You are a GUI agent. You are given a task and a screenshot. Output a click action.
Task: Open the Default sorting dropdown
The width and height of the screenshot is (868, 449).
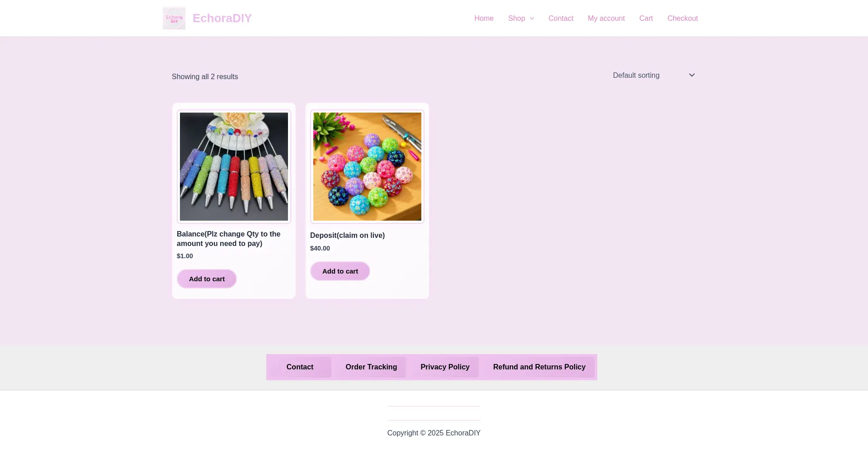[654, 76]
